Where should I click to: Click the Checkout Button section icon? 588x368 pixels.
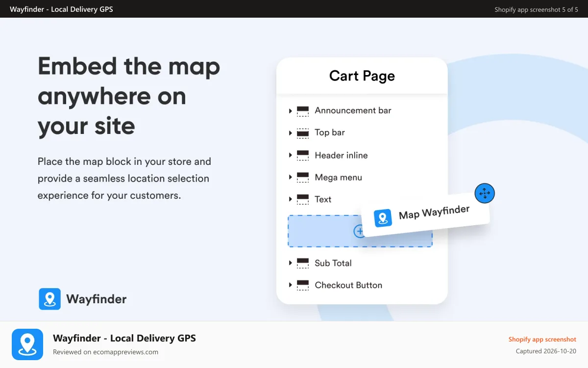(303, 285)
